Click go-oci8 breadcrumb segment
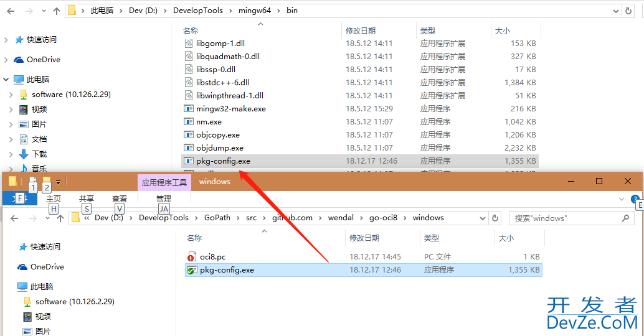The height and width of the screenshot is (336, 644). point(383,218)
